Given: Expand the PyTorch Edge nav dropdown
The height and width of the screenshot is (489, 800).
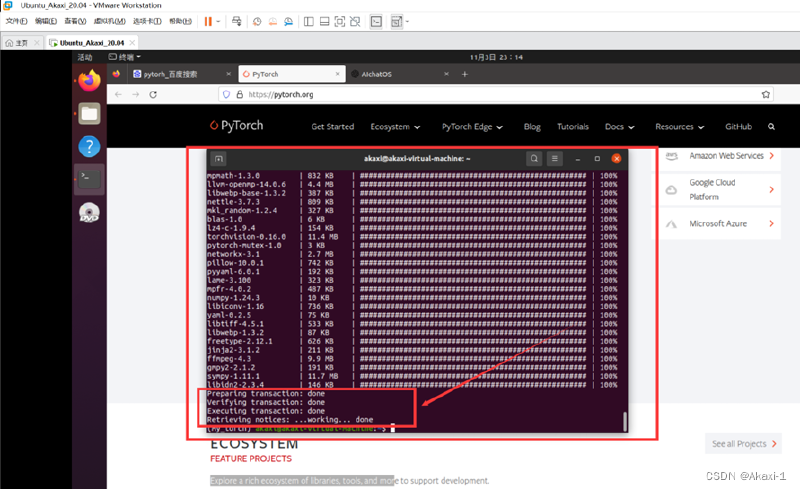Looking at the screenshot, I should coord(472,127).
